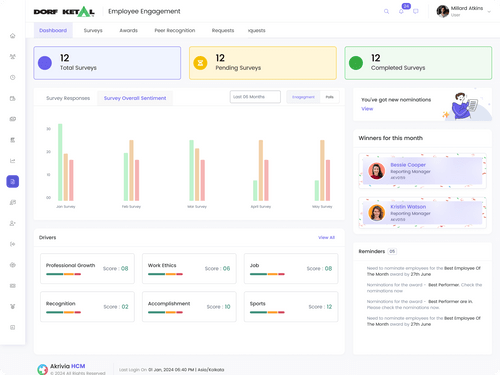Open the Requests tab

(223, 30)
